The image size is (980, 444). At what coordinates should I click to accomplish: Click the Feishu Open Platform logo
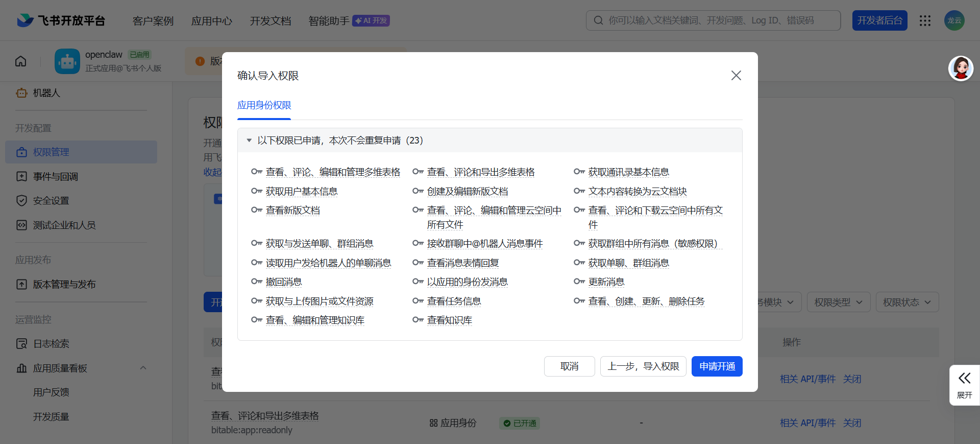pos(61,20)
